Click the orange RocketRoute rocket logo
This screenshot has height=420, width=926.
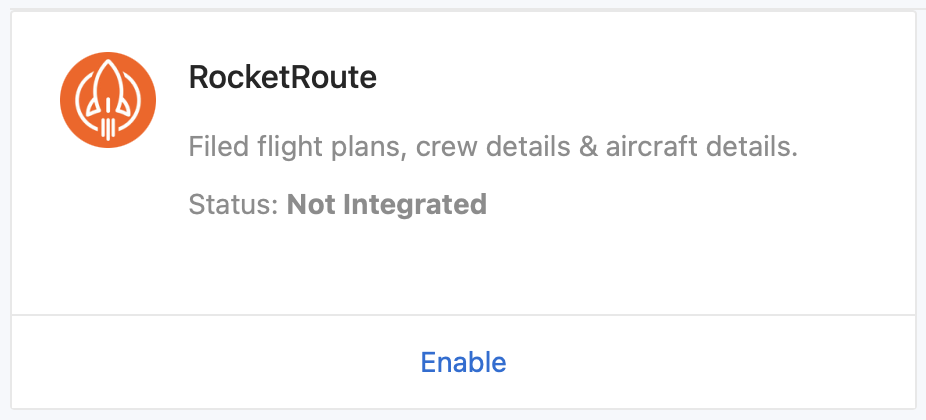108,100
